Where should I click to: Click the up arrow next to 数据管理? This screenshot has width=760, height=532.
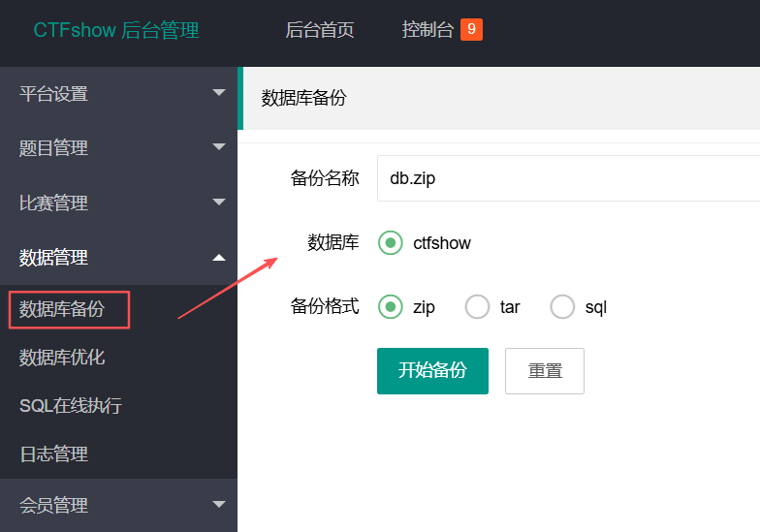click(219, 258)
